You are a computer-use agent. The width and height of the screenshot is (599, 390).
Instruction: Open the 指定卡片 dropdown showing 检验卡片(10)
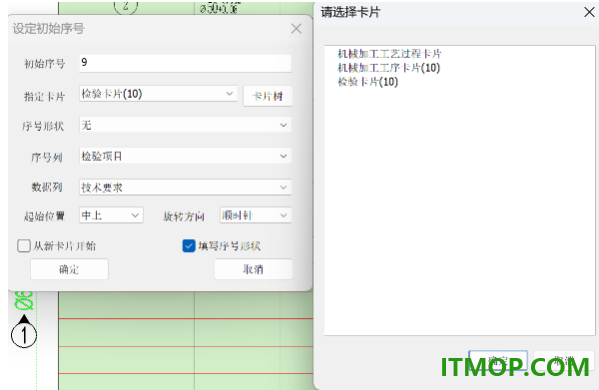point(158,94)
